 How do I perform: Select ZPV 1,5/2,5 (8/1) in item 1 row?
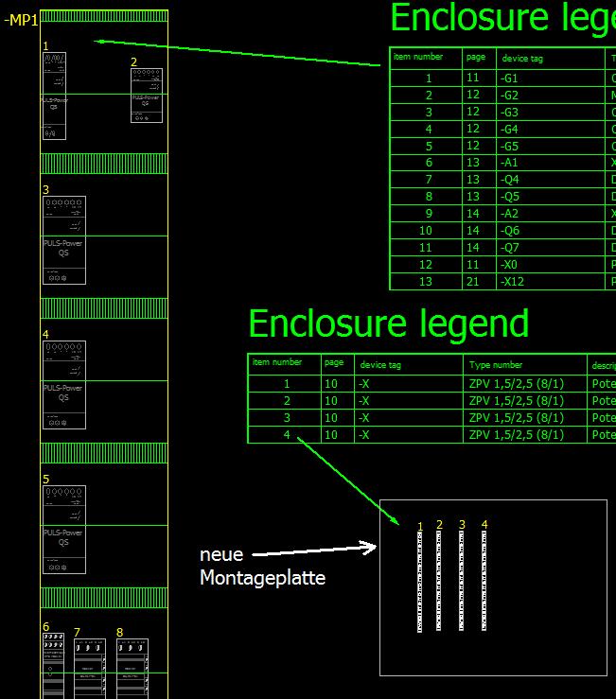[525, 384]
